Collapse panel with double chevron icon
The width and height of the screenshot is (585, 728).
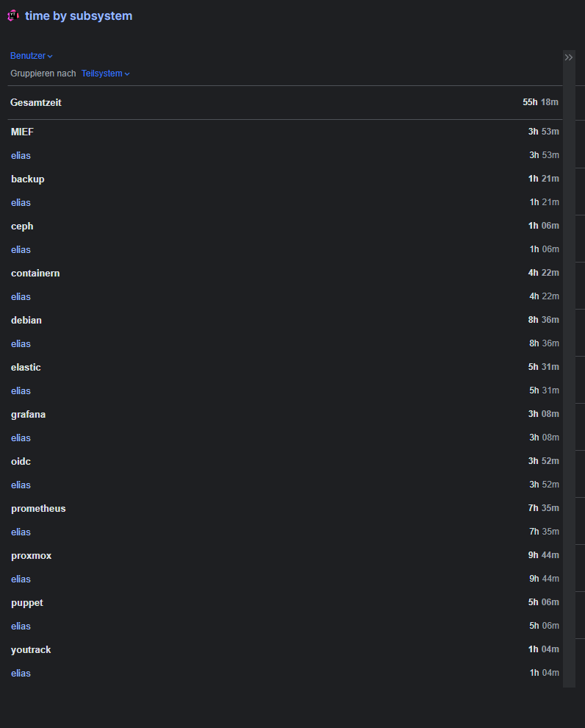568,57
